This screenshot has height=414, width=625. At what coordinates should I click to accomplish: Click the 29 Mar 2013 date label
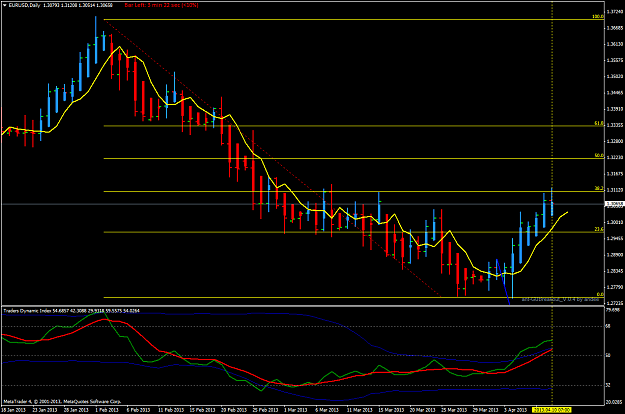485,410
